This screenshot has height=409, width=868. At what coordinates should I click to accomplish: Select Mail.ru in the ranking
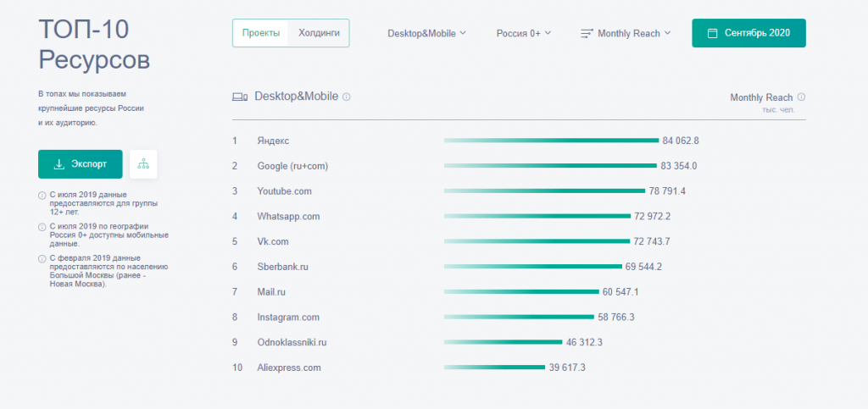coord(271,292)
